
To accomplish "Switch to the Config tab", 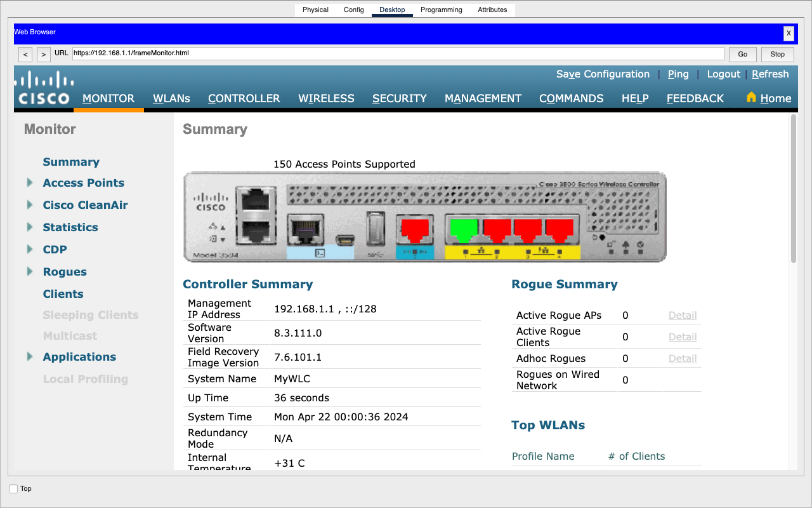I will (x=354, y=10).
